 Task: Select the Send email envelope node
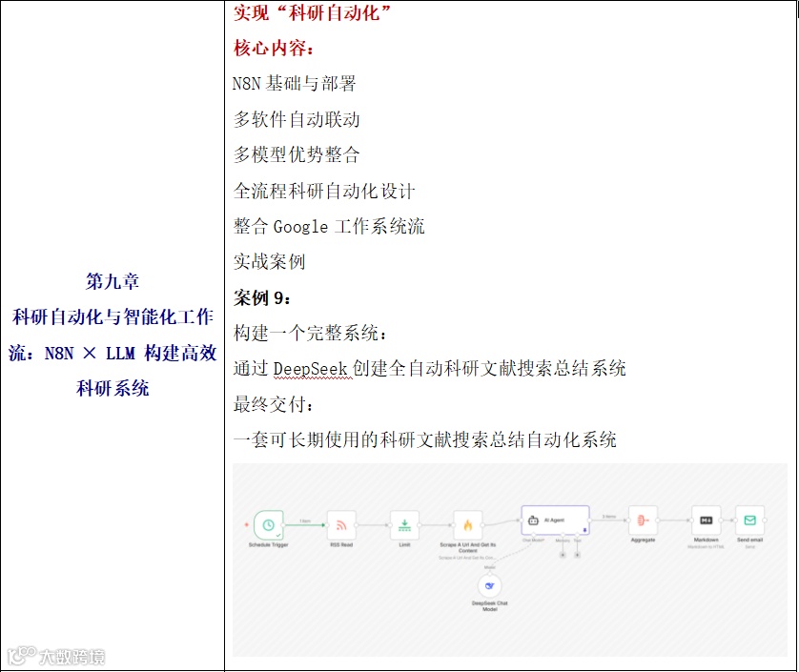(x=749, y=520)
